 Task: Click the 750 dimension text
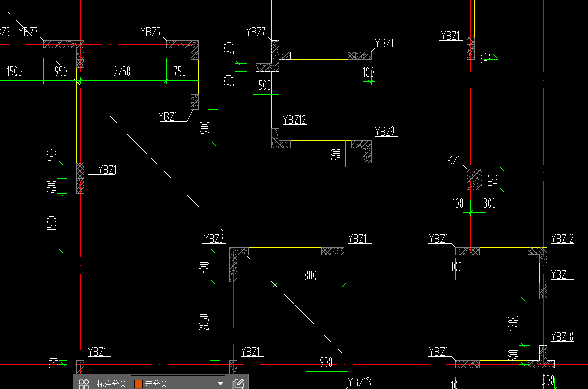coord(180,71)
